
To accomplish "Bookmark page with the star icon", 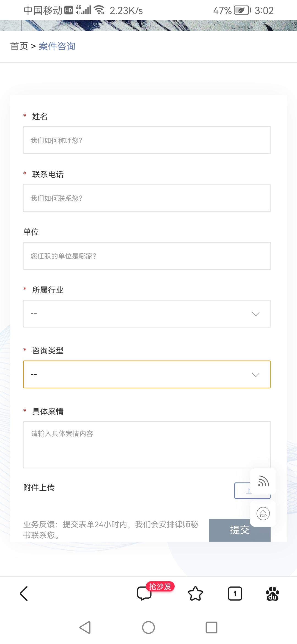I will pos(195,593).
